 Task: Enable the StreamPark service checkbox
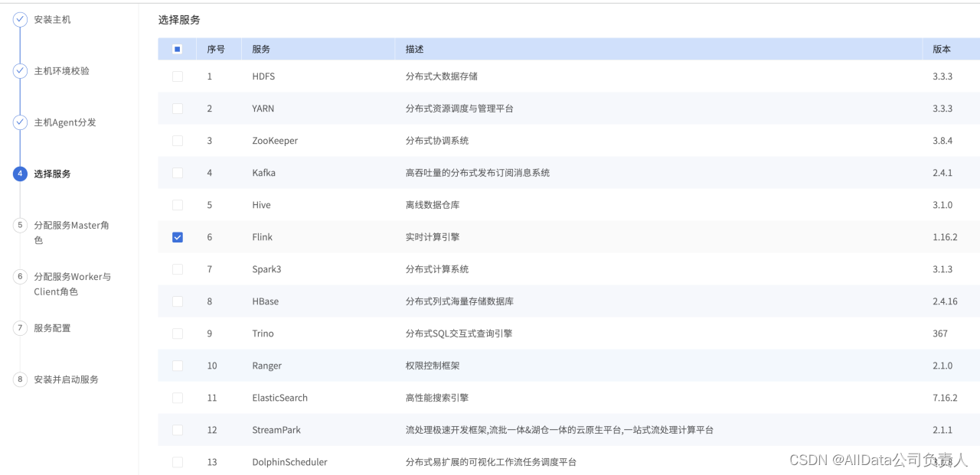pyautogui.click(x=178, y=430)
